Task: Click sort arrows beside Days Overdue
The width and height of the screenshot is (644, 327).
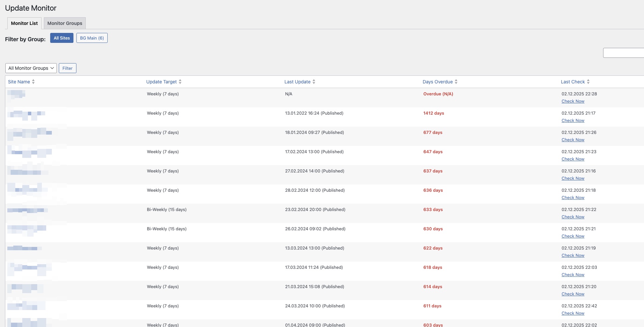Action: point(456,82)
